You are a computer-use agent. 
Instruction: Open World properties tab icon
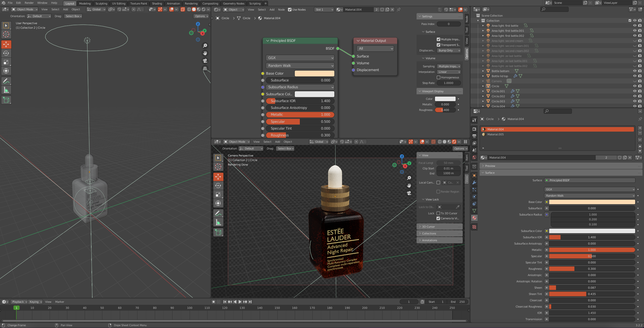point(474,157)
